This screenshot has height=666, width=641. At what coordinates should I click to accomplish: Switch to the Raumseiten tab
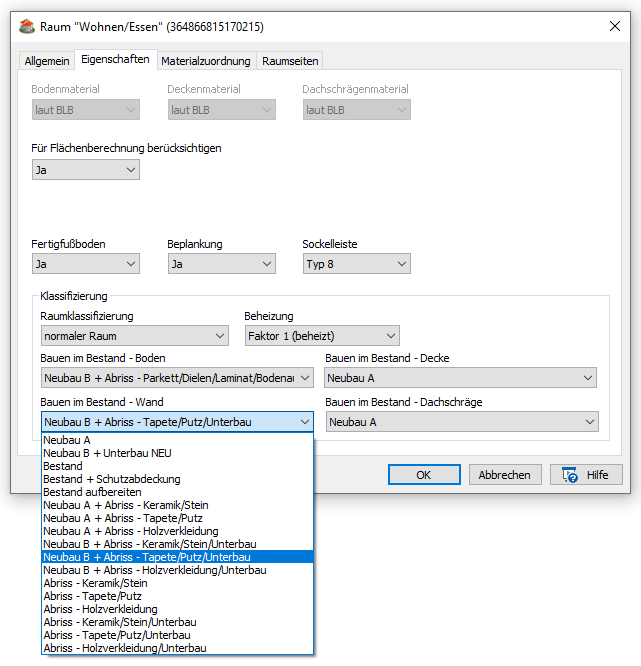290,61
